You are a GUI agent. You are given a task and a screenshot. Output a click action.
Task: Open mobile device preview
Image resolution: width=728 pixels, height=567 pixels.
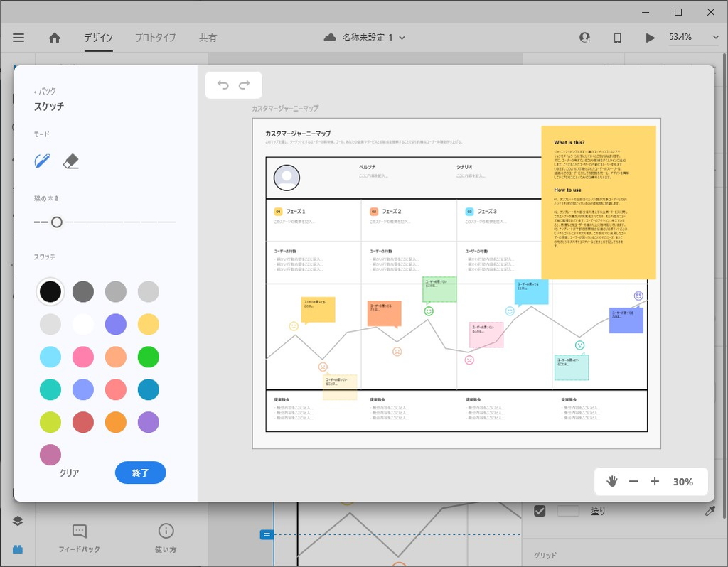coord(618,38)
